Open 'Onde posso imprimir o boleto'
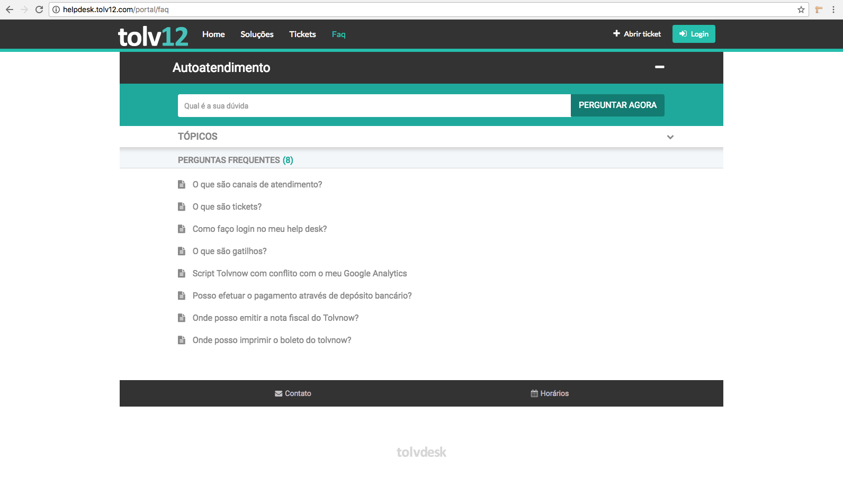Viewport: 843px width, 504px height. click(x=272, y=340)
